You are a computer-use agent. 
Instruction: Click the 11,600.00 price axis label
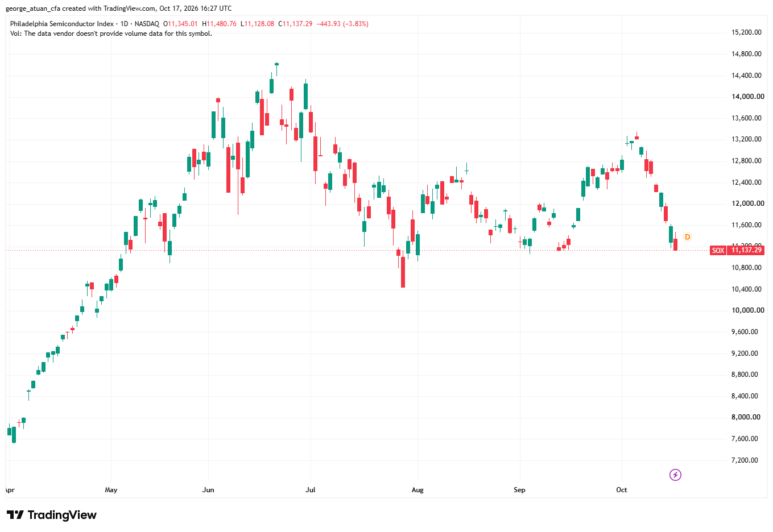tap(746, 225)
